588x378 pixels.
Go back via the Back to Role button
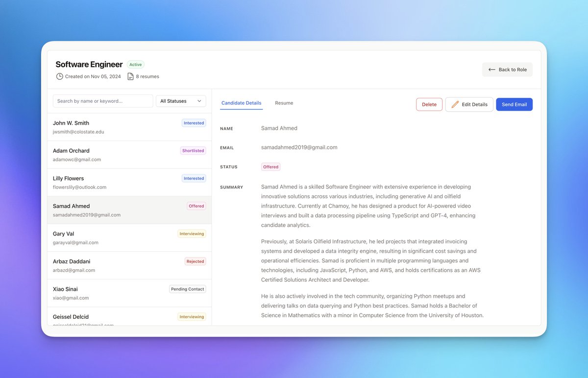point(507,70)
